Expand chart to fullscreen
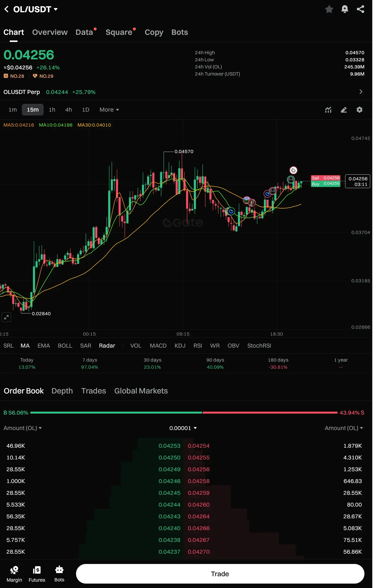This screenshot has height=588, width=373. pyautogui.click(x=6, y=317)
